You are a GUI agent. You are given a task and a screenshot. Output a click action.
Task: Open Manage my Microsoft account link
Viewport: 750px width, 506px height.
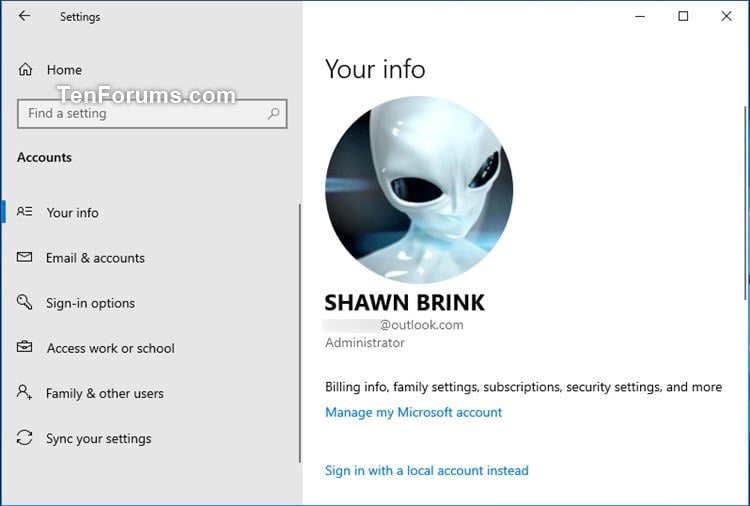point(414,412)
